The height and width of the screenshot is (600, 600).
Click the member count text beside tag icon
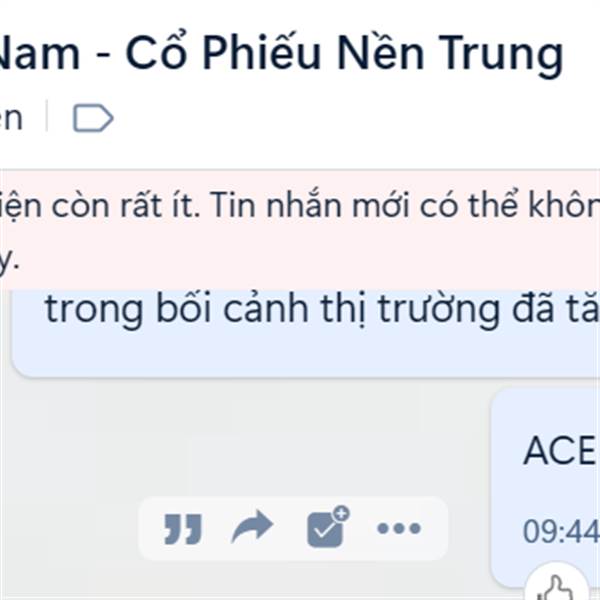point(11,118)
